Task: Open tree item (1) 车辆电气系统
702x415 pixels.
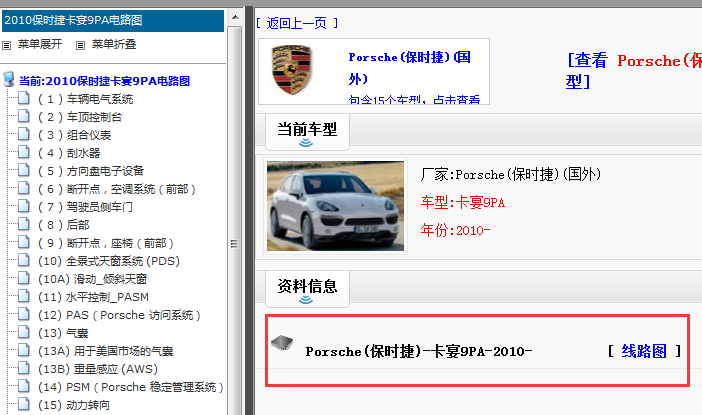Action: (x=86, y=99)
